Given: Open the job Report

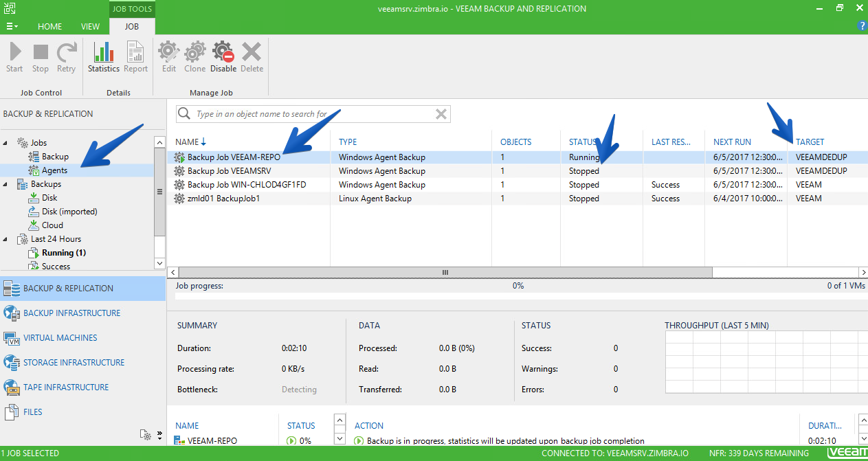Looking at the screenshot, I should pyautogui.click(x=135, y=57).
